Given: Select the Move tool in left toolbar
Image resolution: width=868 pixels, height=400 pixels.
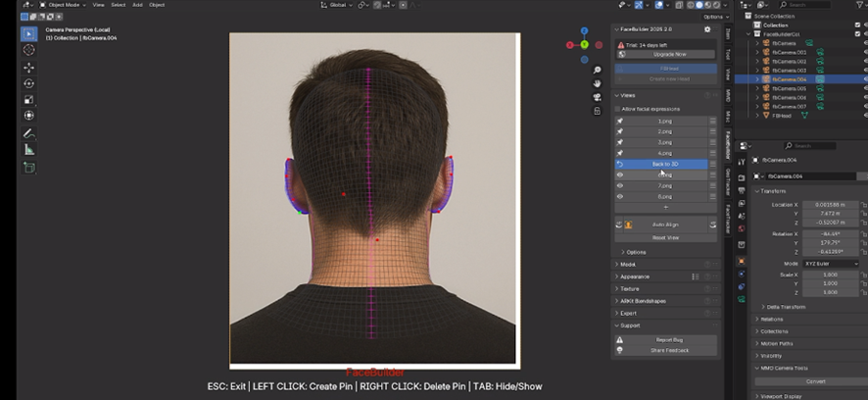Looking at the screenshot, I should tap(28, 68).
